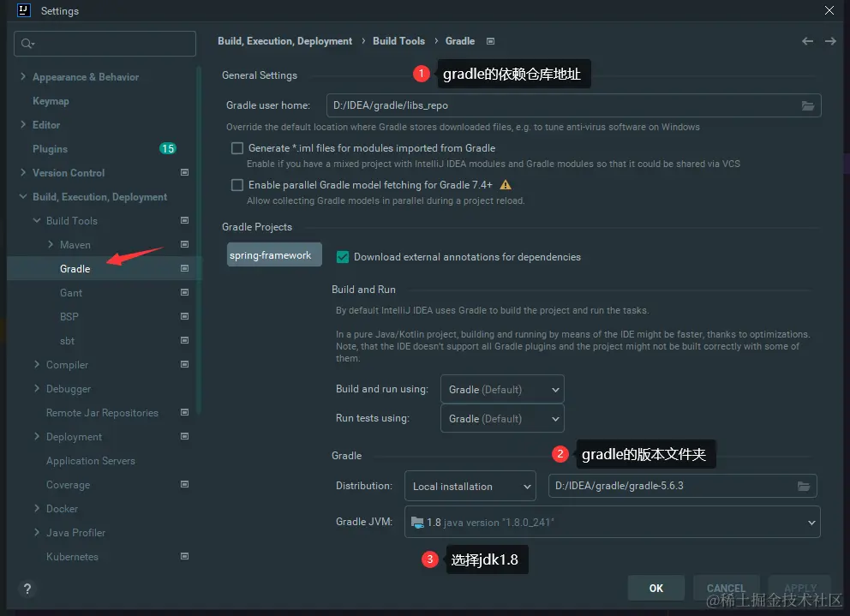This screenshot has height=616, width=850.
Task: Open the Gradle JVM dropdown
Action: [x=612, y=523]
